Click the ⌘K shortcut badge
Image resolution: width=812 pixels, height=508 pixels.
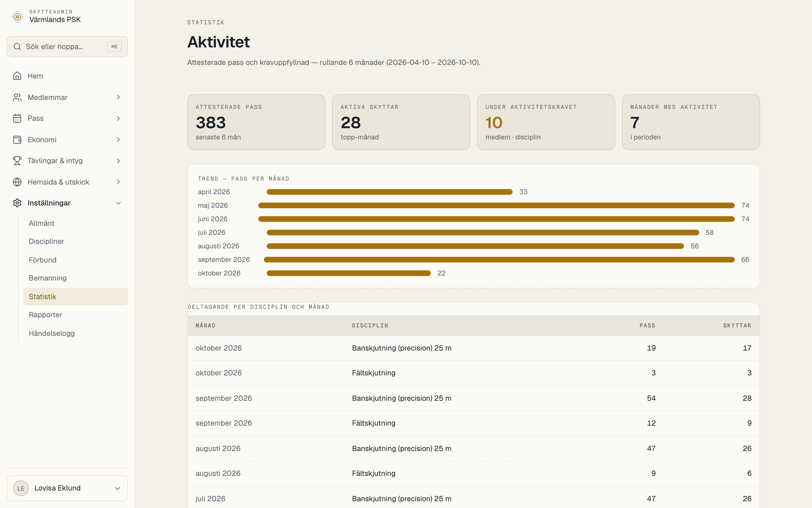114,47
